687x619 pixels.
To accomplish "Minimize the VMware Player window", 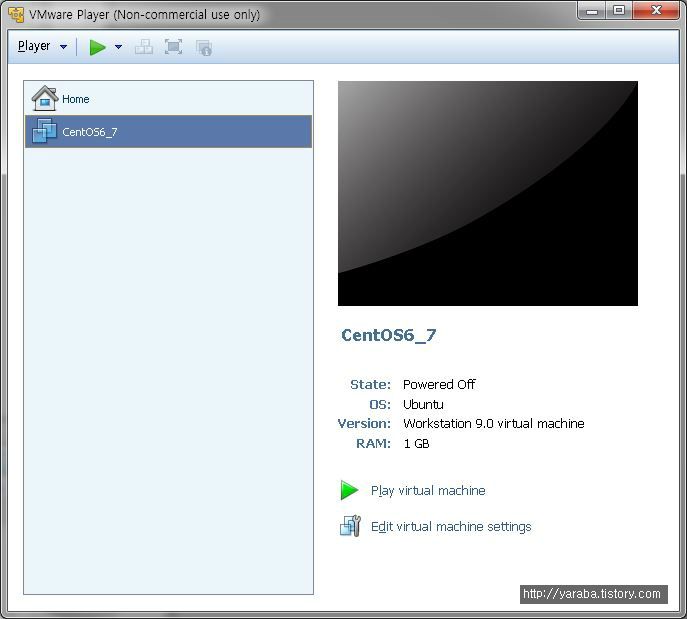I will tap(592, 11).
